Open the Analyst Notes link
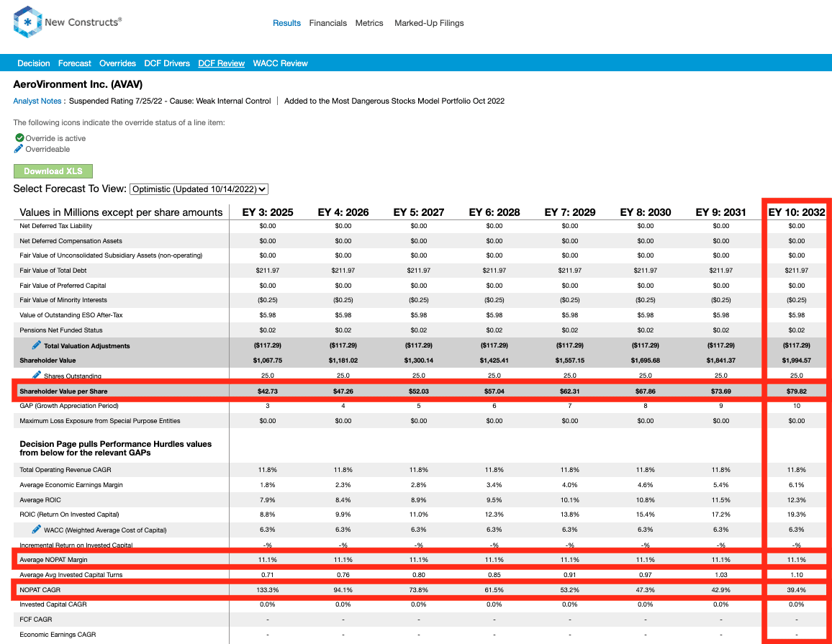The width and height of the screenshot is (832, 644). pyautogui.click(x=37, y=101)
